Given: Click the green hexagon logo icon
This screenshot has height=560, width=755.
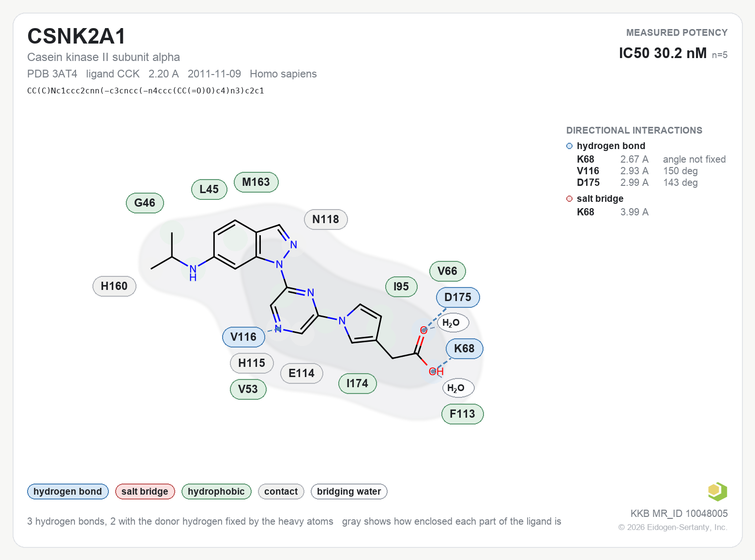Looking at the screenshot, I should point(717,492).
